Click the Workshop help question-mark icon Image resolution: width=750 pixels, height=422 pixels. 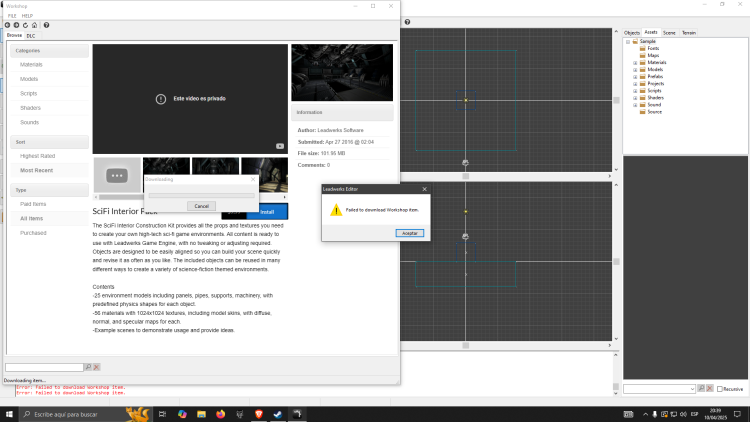point(47,25)
